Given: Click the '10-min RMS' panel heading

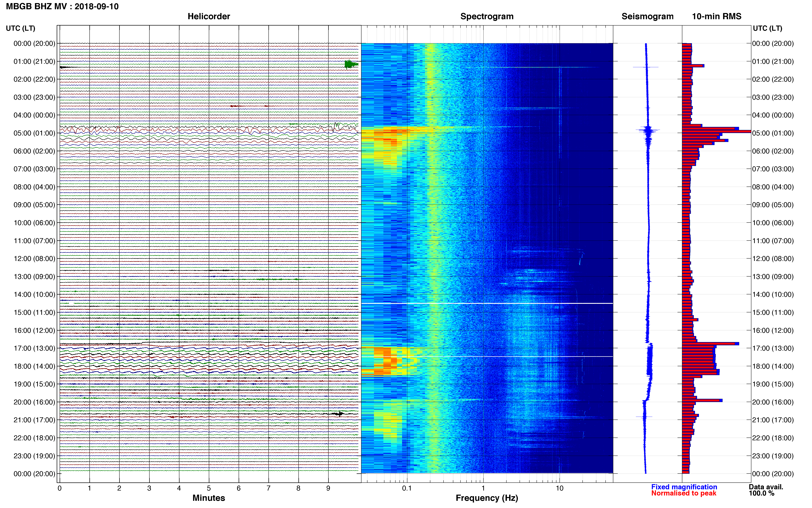Looking at the screenshot, I should coord(716,16).
